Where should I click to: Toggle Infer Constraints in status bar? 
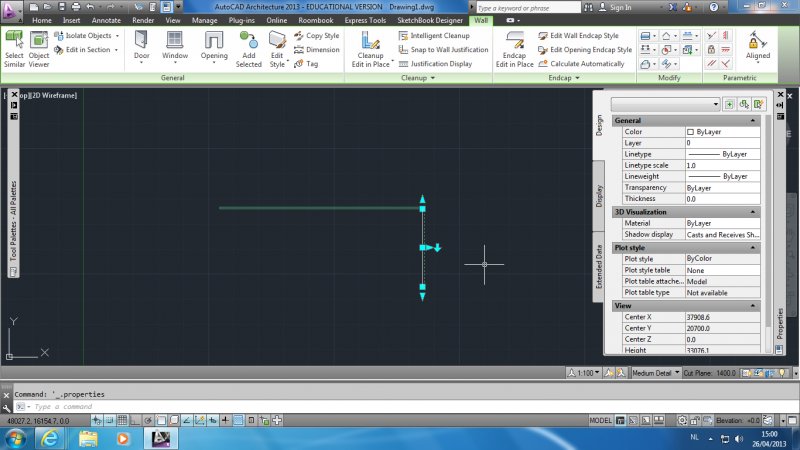pyautogui.click(x=96, y=420)
